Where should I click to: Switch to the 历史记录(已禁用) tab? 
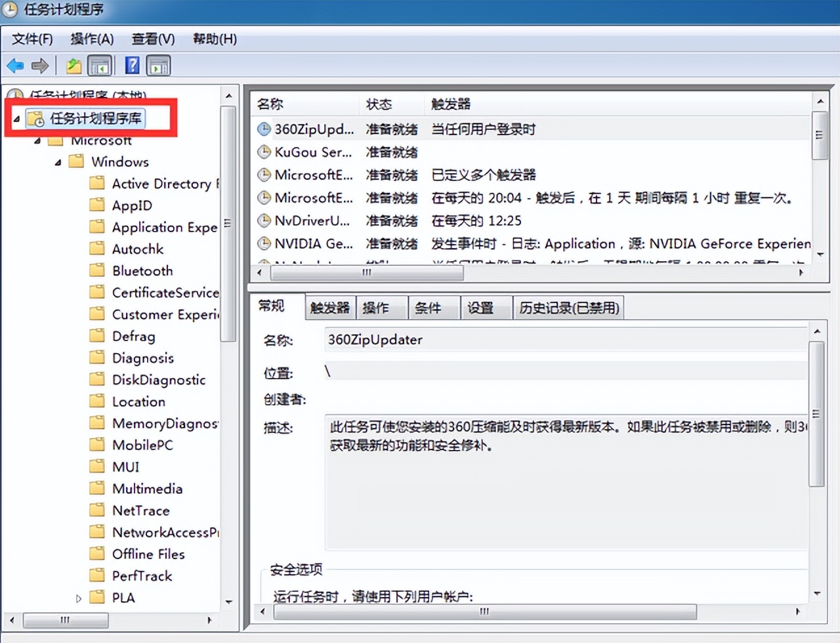tap(568, 307)
